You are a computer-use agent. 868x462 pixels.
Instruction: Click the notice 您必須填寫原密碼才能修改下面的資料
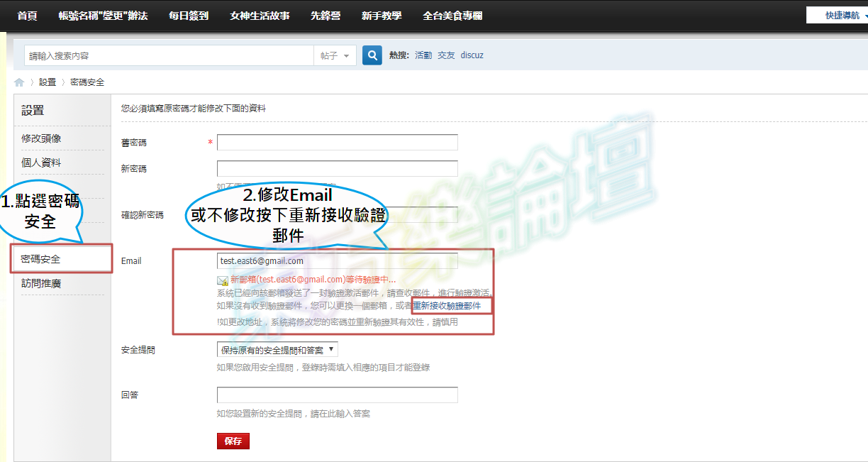(x=194, y=109)
